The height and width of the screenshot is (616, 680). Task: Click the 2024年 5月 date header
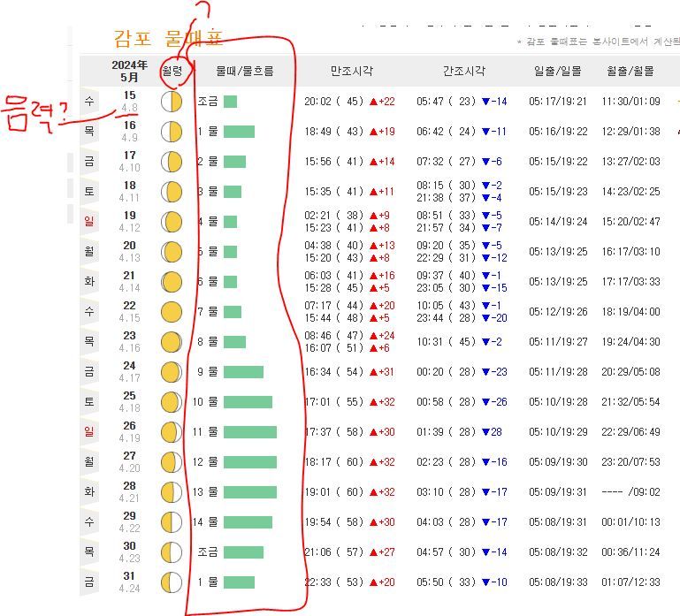click(129, 71)
